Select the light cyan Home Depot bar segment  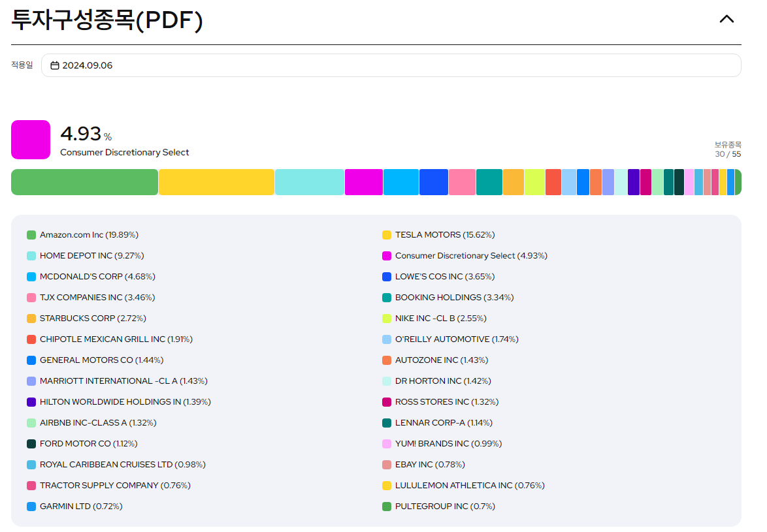310,182
